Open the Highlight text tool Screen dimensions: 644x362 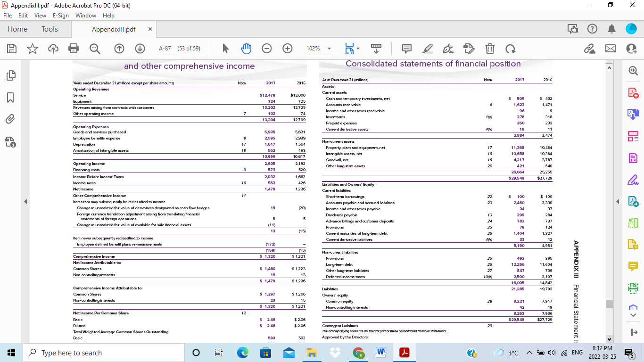click(x=428, y=48)
